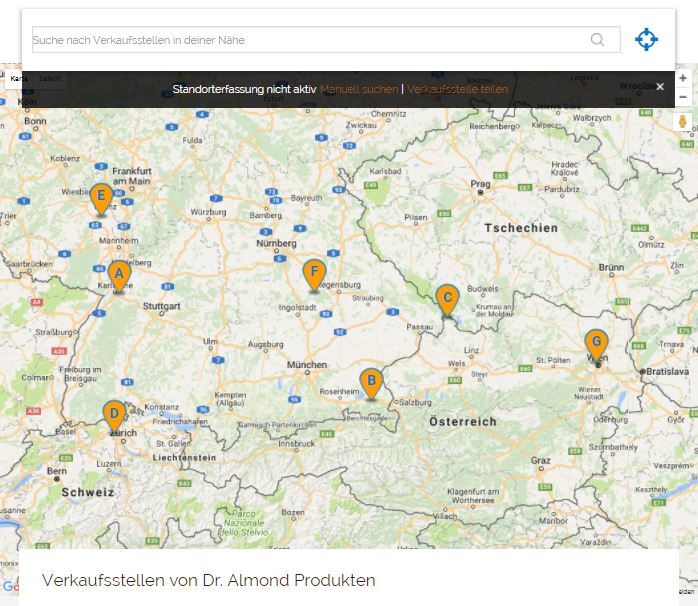This screenshot has width=698, height=606.
Task: Select map marker G at Vienna
Action: point(596,344)
